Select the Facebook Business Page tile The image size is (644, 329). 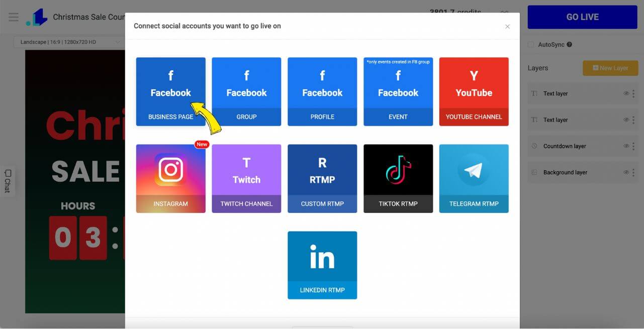tap(171, 91)
